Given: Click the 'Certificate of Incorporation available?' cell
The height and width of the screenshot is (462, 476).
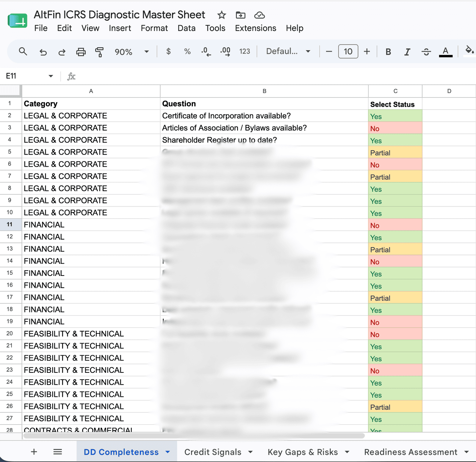Looking at the screenshot, I should pyautogui.click(x=264, y=116).
